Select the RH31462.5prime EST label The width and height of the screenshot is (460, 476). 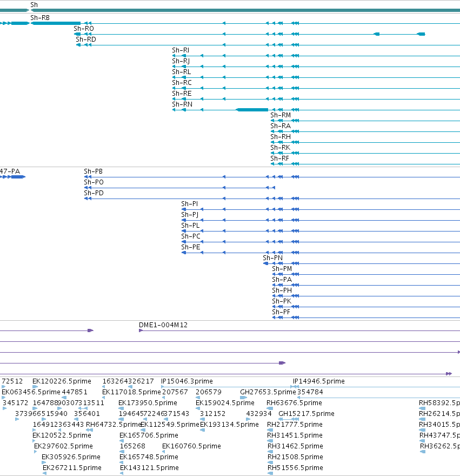(x=295, y=446)
